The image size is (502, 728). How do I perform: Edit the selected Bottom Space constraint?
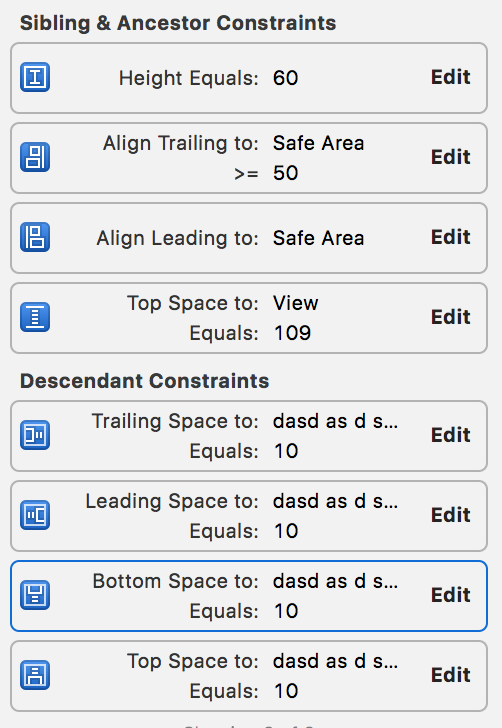pyautogui.click(x=450, y=595)
